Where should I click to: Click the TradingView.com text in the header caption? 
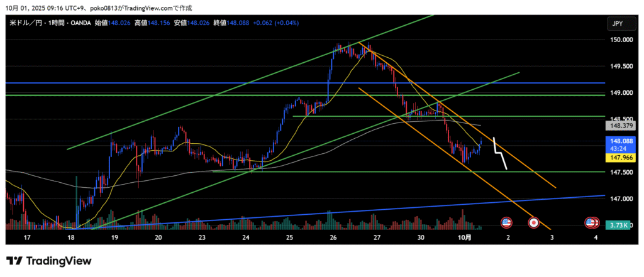coord(145,8)
